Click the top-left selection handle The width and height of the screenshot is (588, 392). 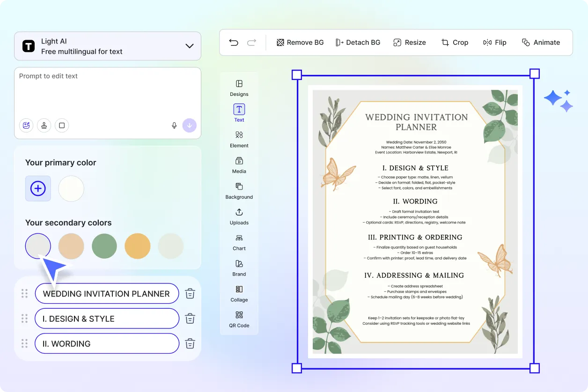[x=297, y=74]
